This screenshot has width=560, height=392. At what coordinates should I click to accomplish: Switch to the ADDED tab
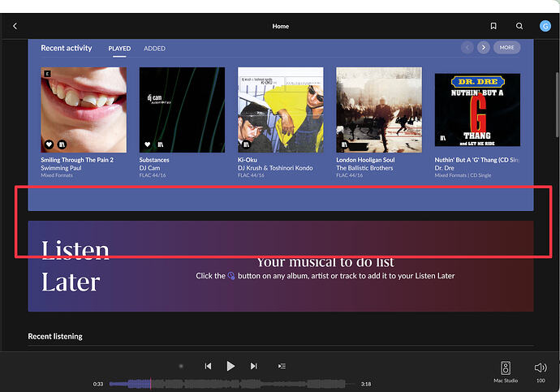[154, 49]
